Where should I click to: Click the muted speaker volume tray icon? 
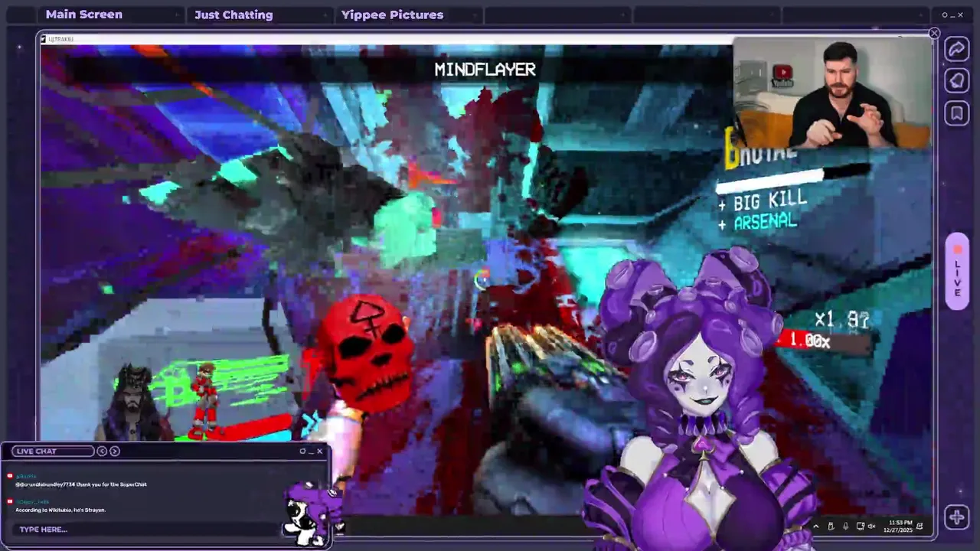[x=871, y=526]
